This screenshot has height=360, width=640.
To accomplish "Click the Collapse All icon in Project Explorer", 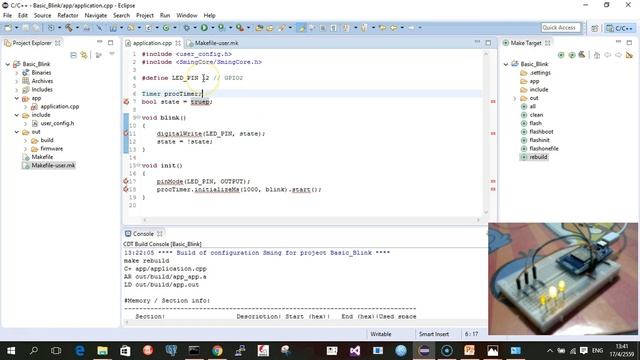I will (73, 55).
